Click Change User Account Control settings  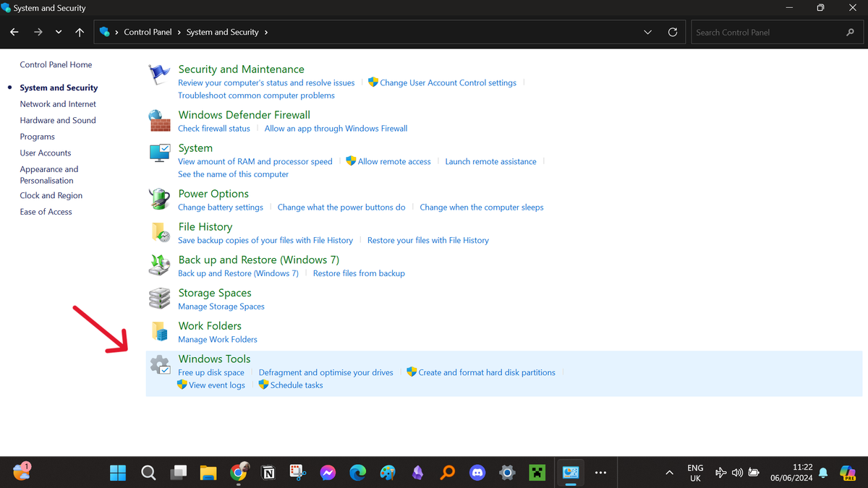point(448,83)
